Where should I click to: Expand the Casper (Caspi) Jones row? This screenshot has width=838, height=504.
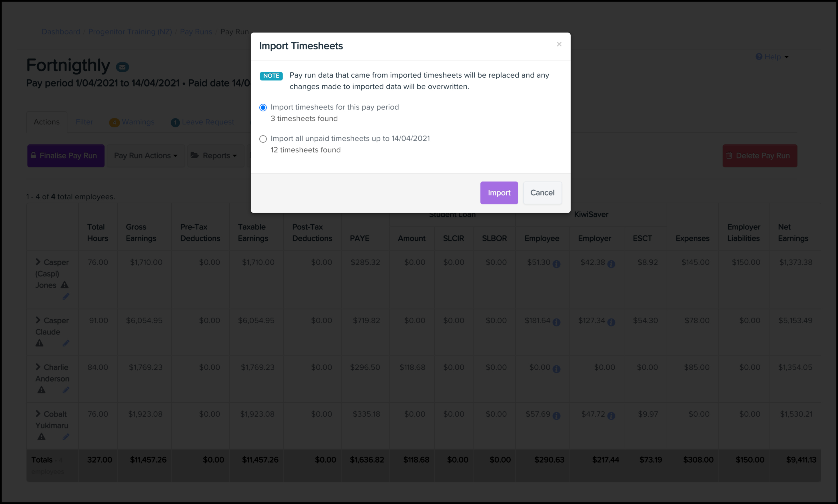(x=38, y=262)
